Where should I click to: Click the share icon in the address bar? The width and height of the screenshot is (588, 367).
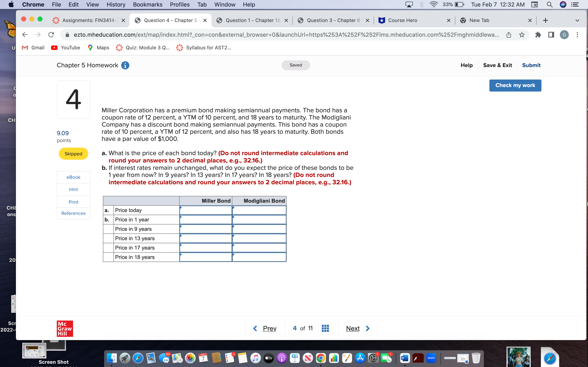click(509, 34)
